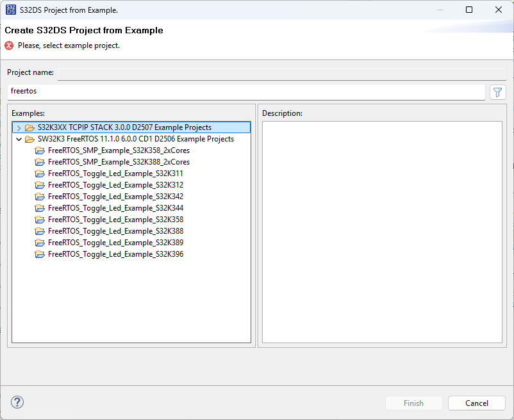514x420 pixels.
Task: Click folder icon of TCPIP STACK examples
Action: point(29,127)
